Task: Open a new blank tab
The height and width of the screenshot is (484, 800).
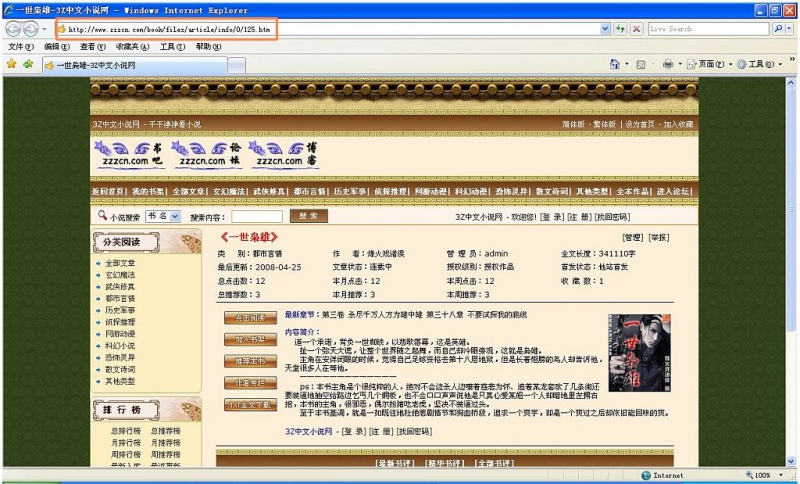Action: point(236,65)
